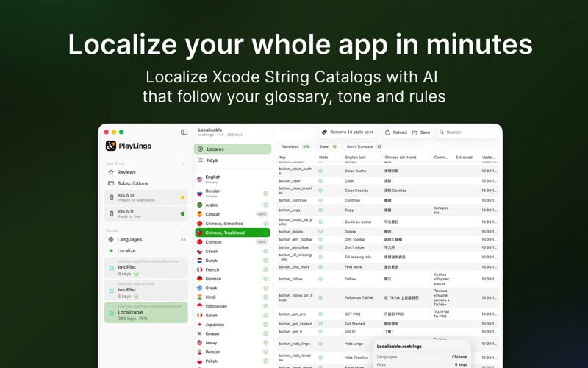The width and height of the screenshot is (588, 368).
Task: Select the Russian sample locale
Action: (x=232, y=194)
